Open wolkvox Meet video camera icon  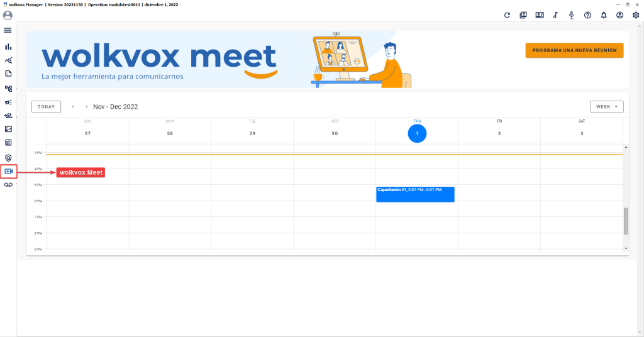(9, 171)
